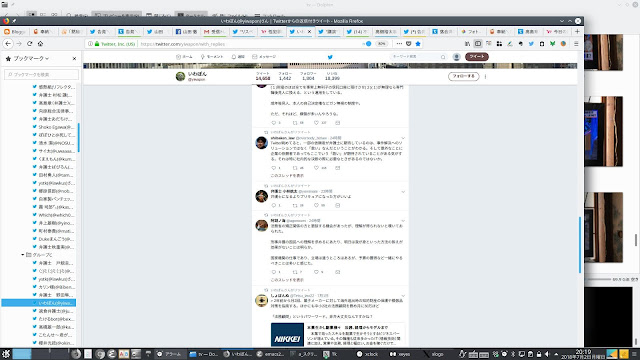Click the フォローする button
Viewport: 640px width, 360px height.
pyautogui.click(x=463, y=76)
